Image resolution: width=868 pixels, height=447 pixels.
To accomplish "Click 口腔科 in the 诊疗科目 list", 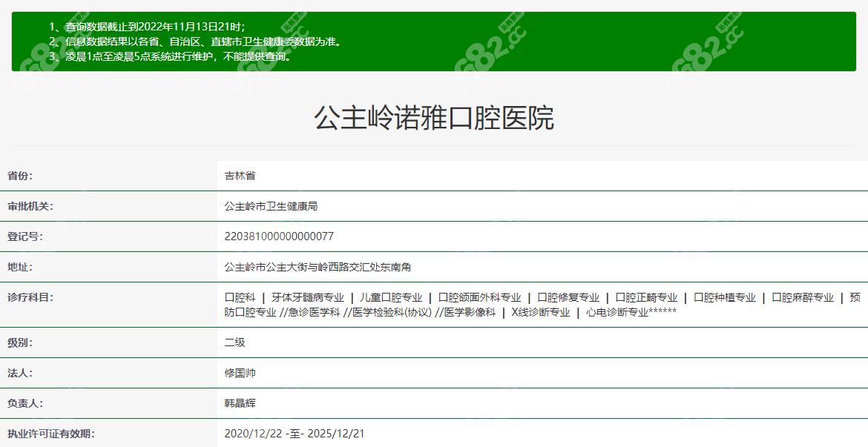I will click(x=240, y=298).
